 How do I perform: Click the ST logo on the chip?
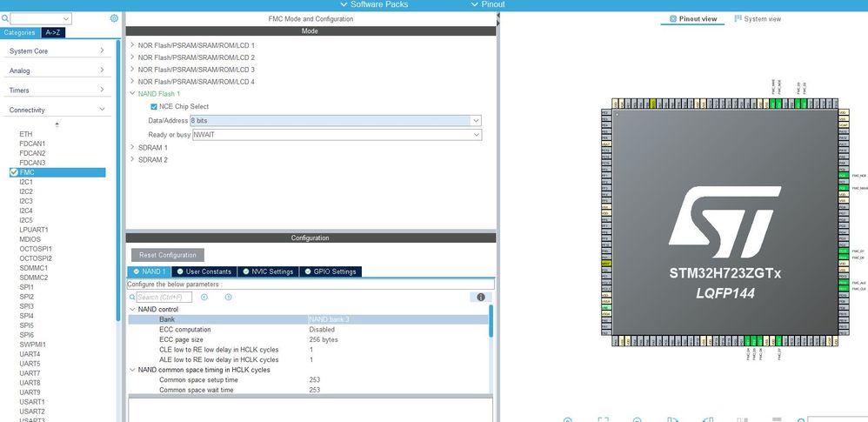(x=724, y=222)
